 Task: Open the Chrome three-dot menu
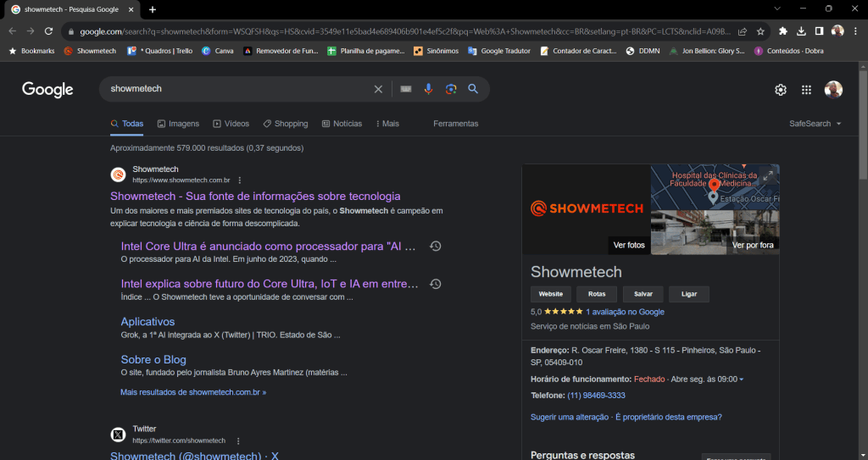click(856, 31)
